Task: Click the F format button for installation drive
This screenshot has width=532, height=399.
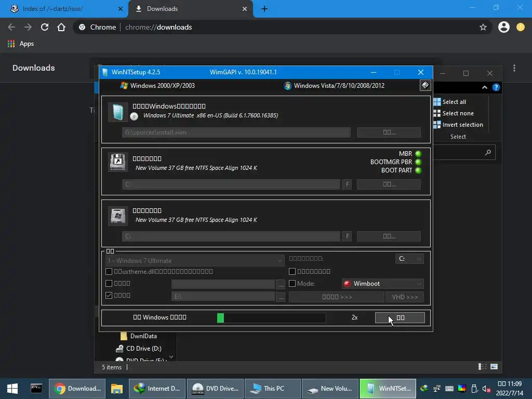Action: click(x=347, y=236)
